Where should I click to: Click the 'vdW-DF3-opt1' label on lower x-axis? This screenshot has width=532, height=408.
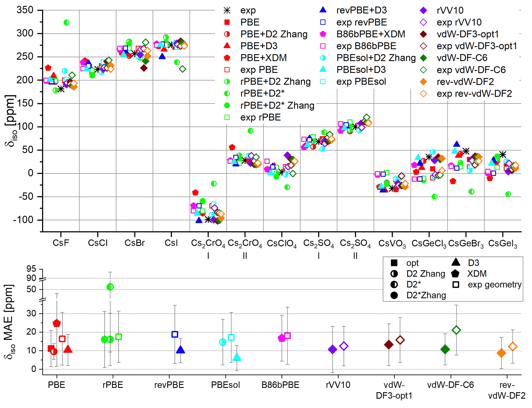[x=394, y=390]
